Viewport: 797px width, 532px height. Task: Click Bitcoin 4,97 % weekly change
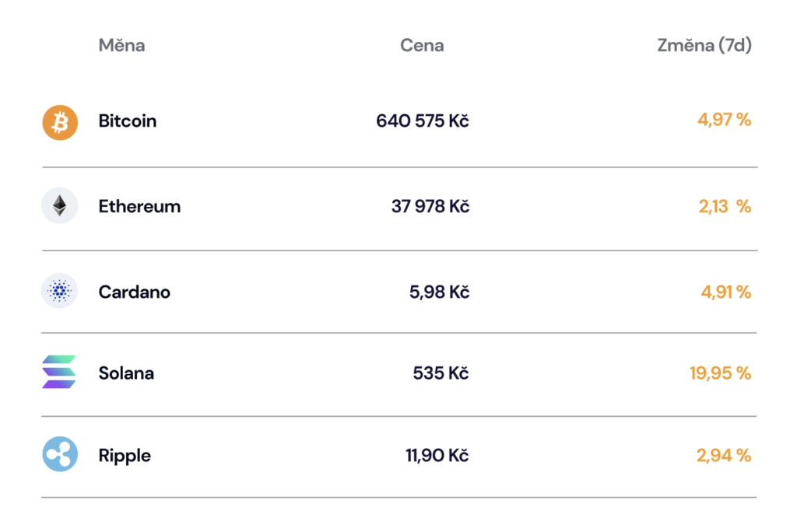coord(725,120)
